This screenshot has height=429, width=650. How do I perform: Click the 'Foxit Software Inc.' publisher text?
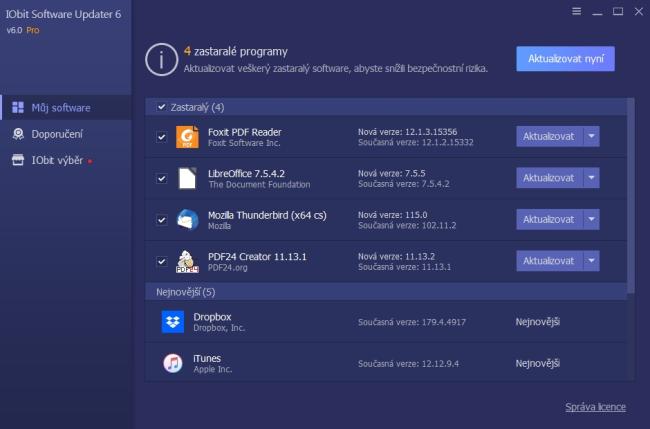(244, 143)
